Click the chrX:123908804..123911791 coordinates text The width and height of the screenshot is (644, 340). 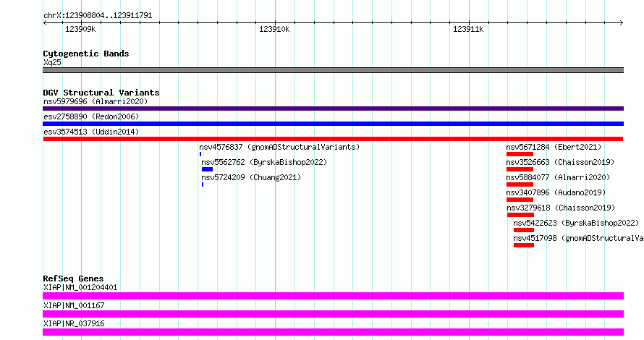pyautogui.click(x=98, y=16)
